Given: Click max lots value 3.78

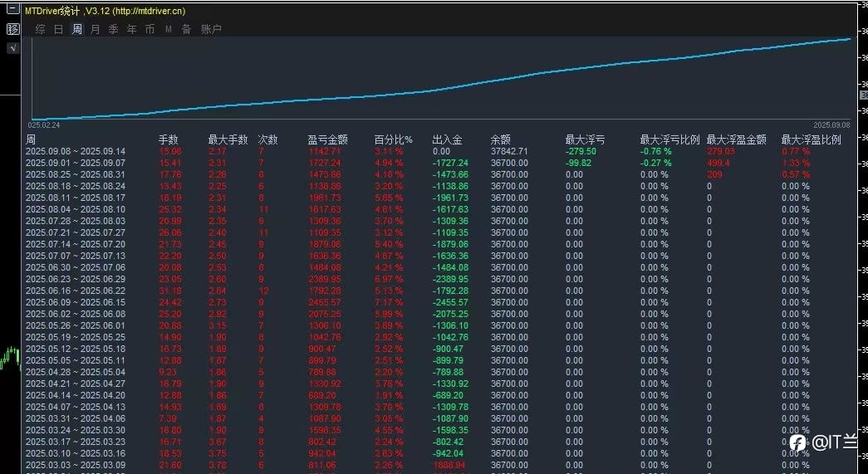Looking at the screenshot, I should pyautogui.click(x=218, y=465).
